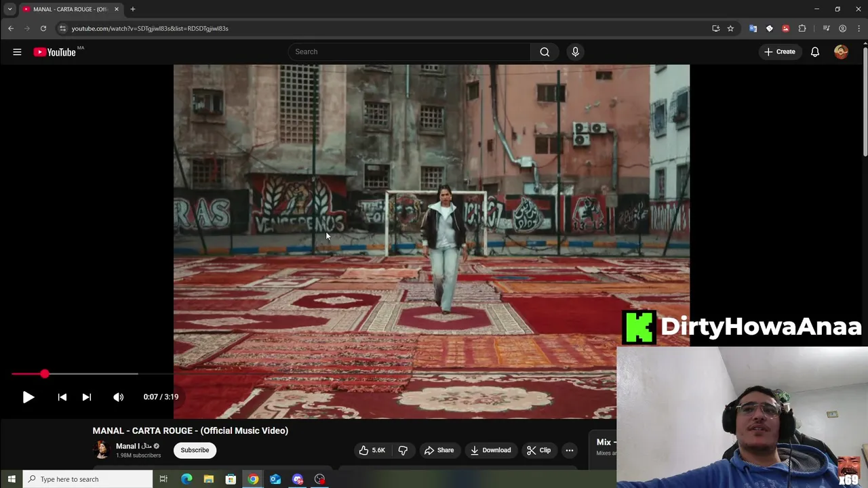Open YouTube notifications bell
This screenshot has width=868, height=488.
815,52
